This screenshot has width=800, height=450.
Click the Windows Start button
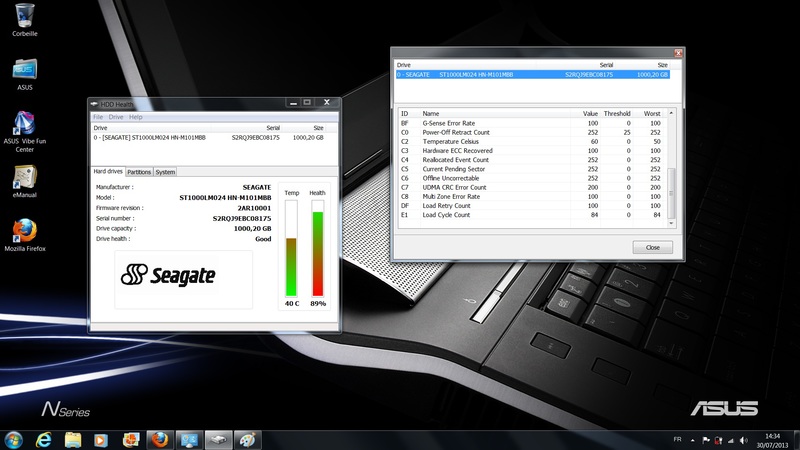[15, 439]
